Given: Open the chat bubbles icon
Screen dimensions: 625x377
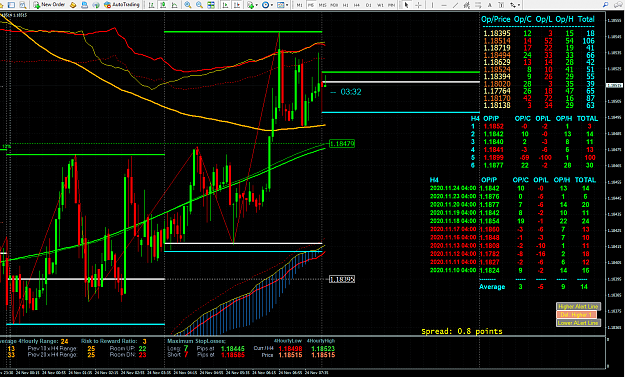Looking at the screenshot, I should 618,5.
